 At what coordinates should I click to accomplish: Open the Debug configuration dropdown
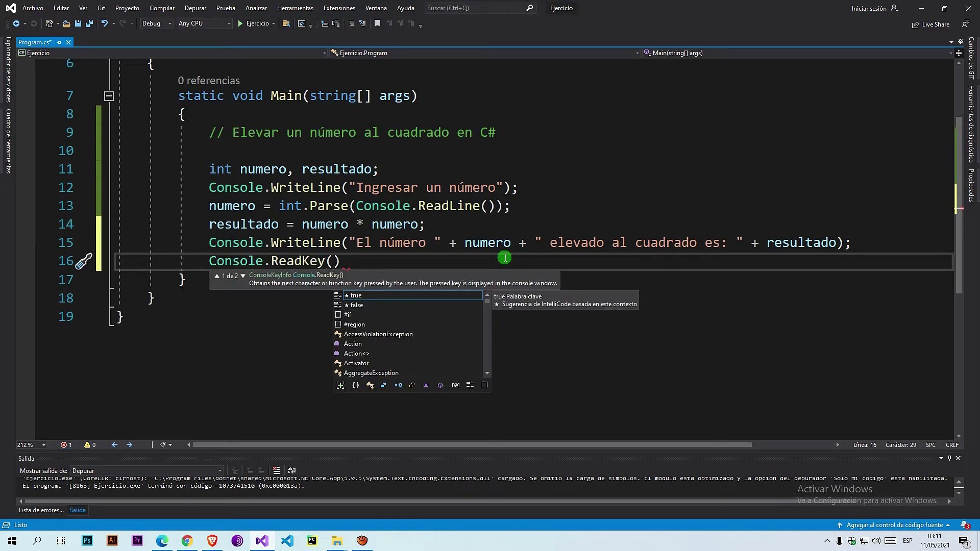coord(157,23)
